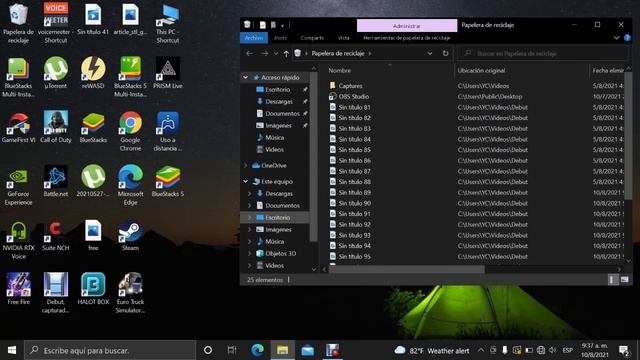Click the taskbar clock showing 9:37

click(595, 350)
